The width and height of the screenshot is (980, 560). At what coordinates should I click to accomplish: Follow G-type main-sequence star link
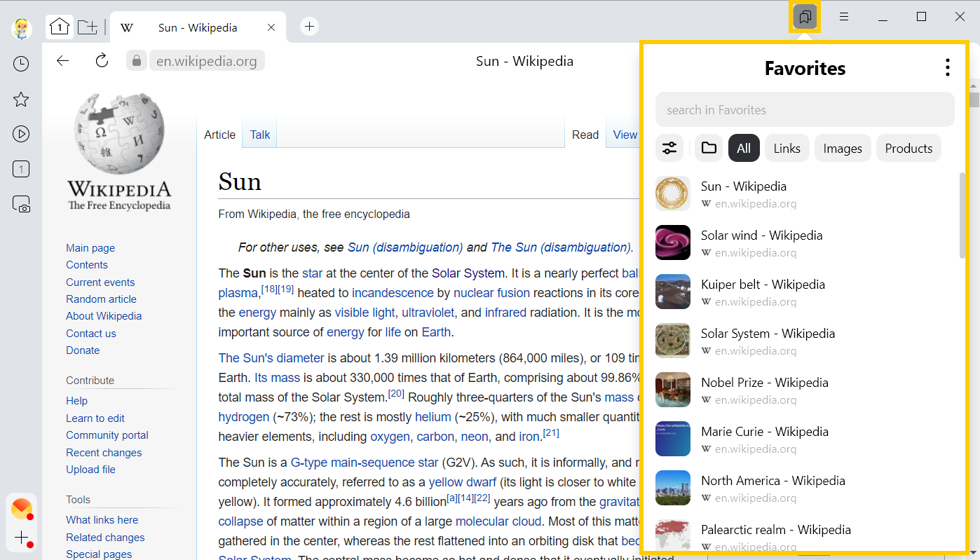pyautogui.click(x=365, y=462)
